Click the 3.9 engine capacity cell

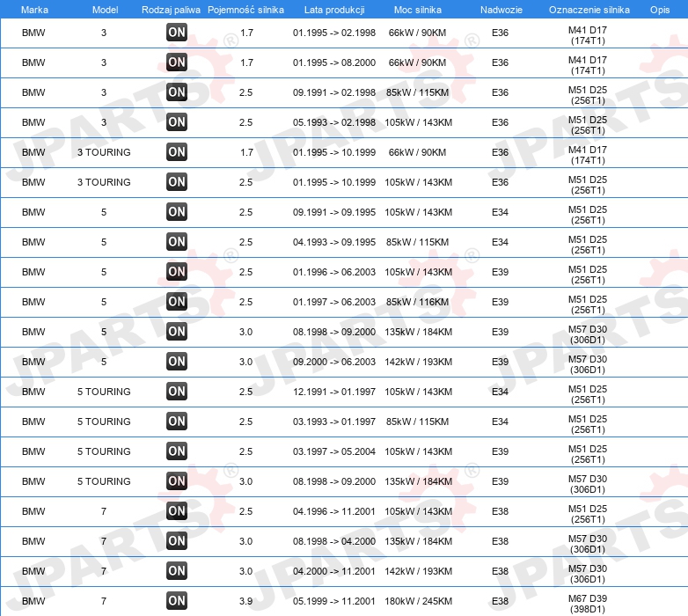click(245, 601)
